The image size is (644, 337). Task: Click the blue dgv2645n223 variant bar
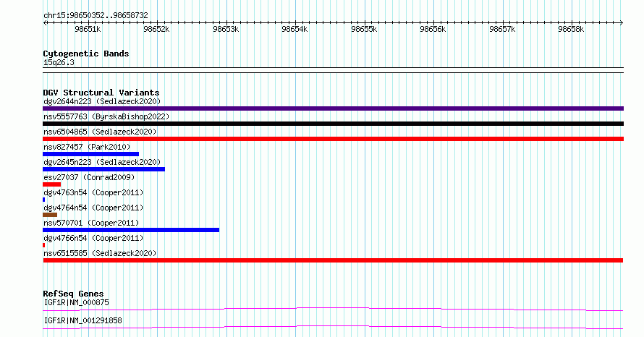tap(103, 169)
